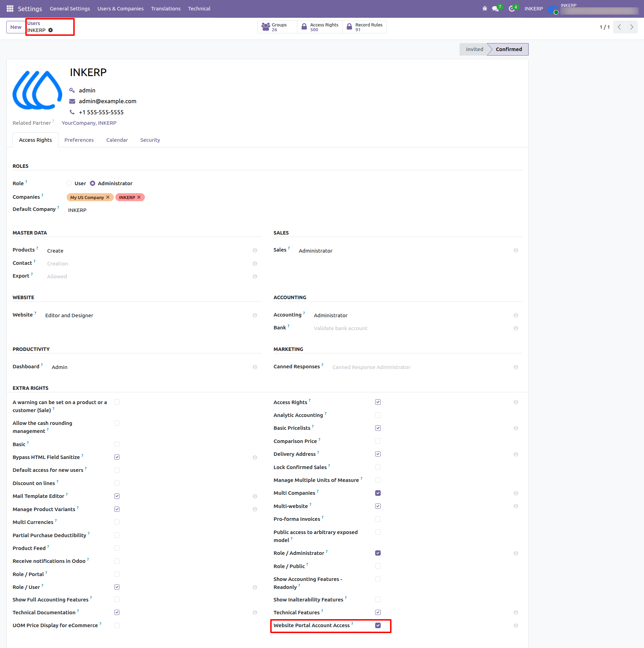
Task: Switch to the Preferences tab
Action: [x=79, y=140]
